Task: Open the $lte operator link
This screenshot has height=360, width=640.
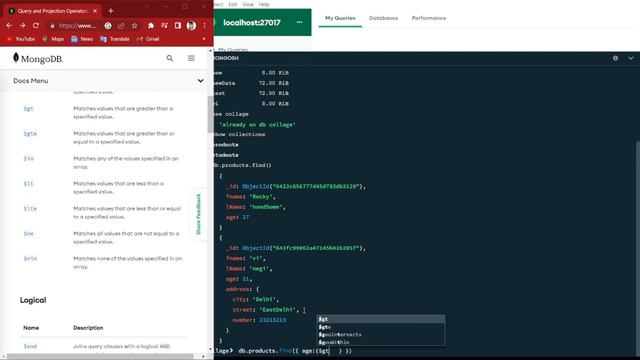Action: [30, 209]
